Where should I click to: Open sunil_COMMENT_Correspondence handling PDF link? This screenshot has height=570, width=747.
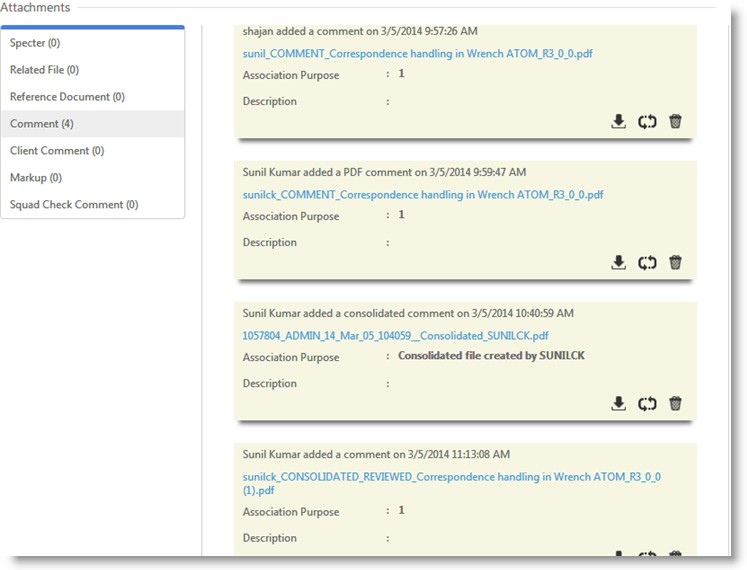[x=417, y=53]
